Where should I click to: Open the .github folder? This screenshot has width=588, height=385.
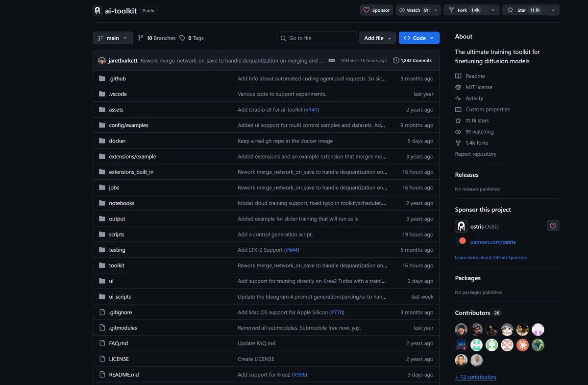[118, 78]
